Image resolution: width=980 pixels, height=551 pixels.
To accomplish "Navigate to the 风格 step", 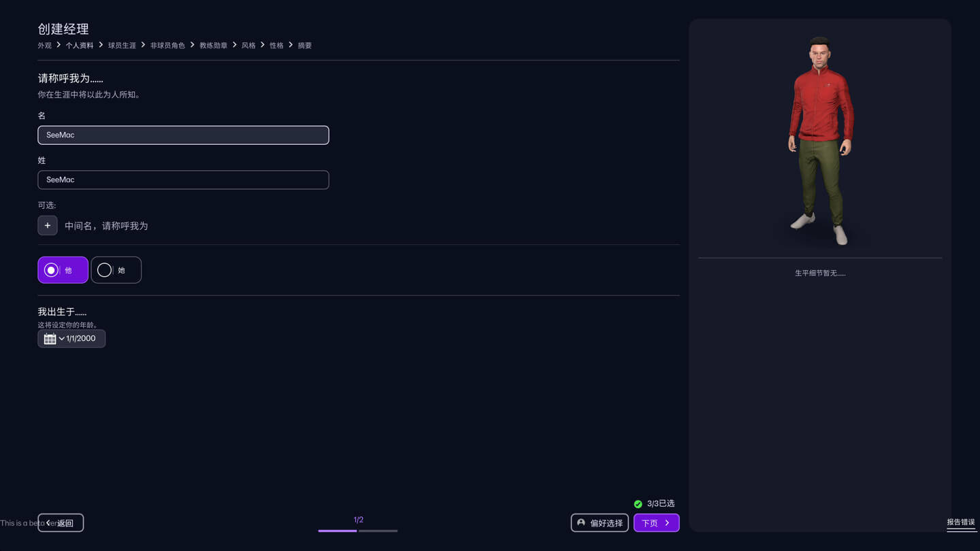I will 248,46.
